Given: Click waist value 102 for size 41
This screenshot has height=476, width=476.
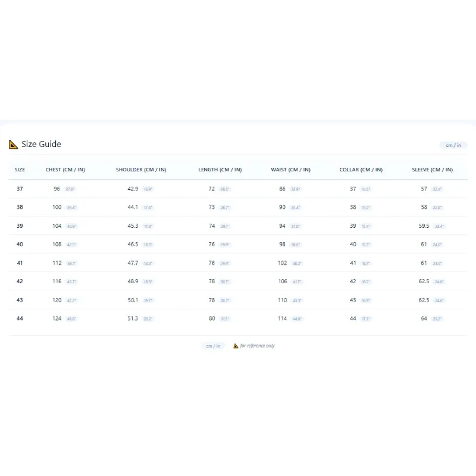Looking at the screenshot, I should click(282, 263).
